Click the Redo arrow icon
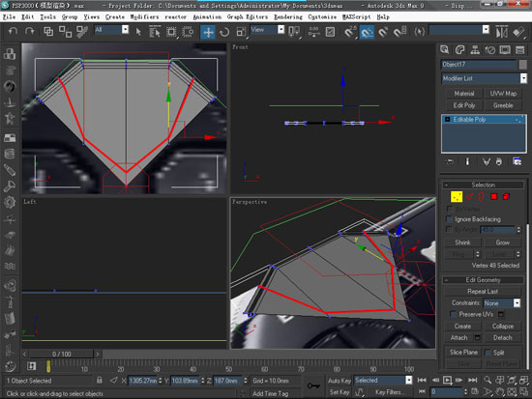The height and width of the screenshot is (399, 532). [30, 32]
